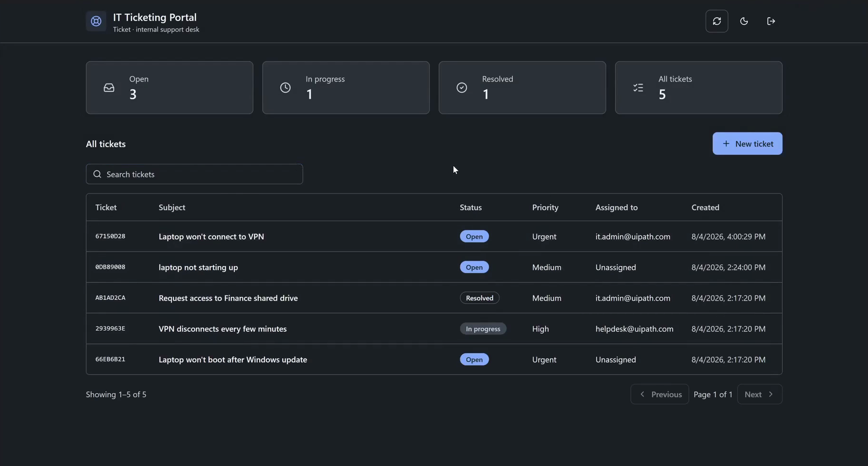Open Laptop won't boot after Windows update
The width and height of the screenshot is (868, 466).
click(233, 360)
